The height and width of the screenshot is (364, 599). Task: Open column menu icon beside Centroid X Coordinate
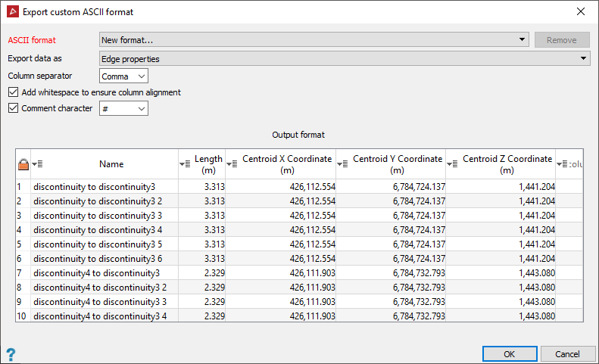click(232, 164)
